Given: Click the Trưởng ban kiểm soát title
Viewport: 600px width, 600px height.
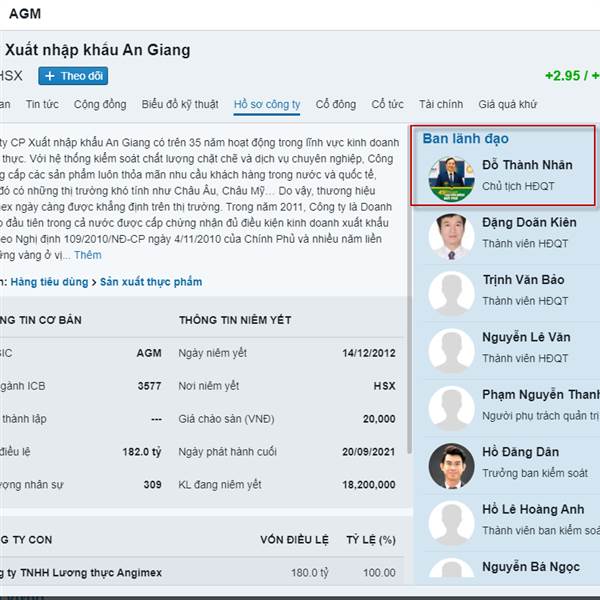Looking at the screenshot, I should coord(535,473).
